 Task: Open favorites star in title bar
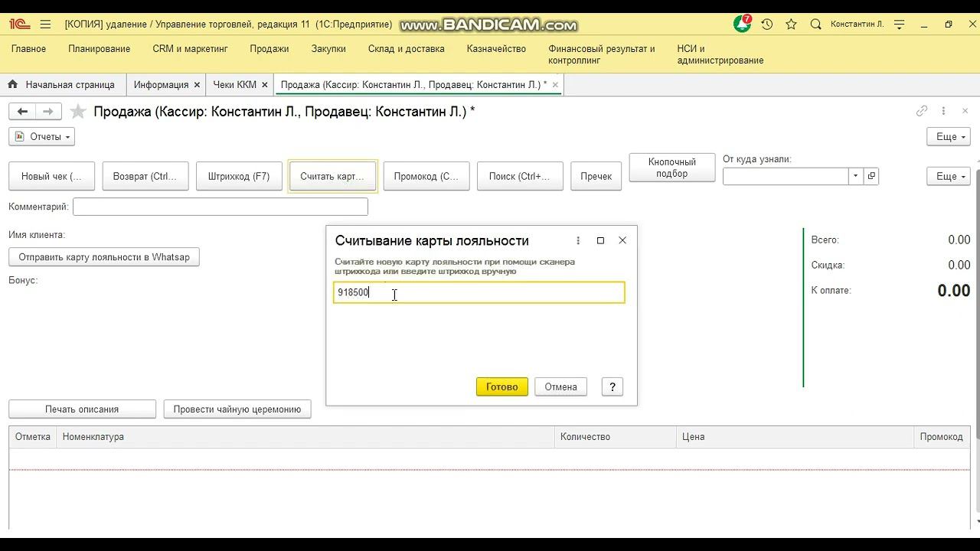tap(792, 24)
